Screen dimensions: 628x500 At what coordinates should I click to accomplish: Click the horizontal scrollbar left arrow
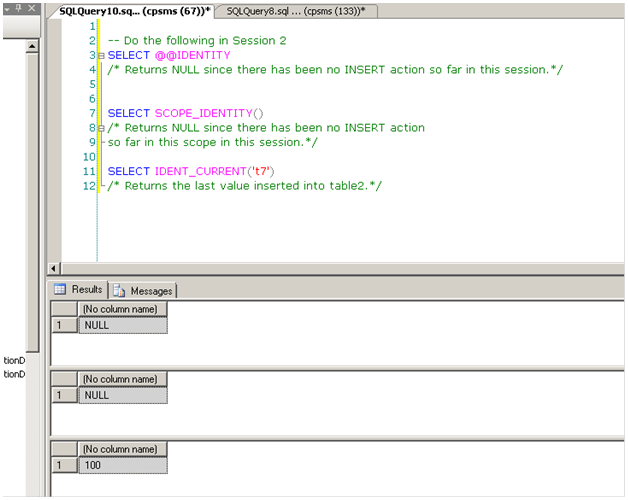coord(54,268)
